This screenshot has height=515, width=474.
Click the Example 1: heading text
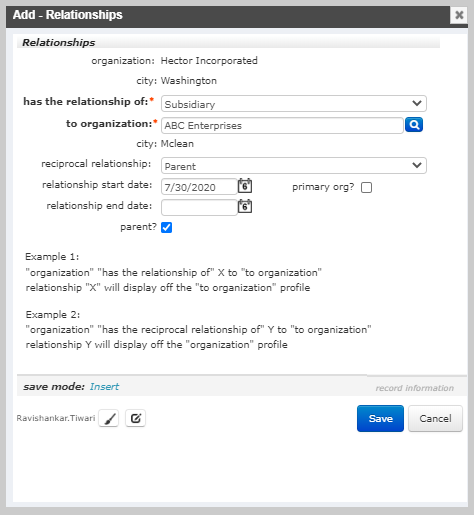pos(52,257)
